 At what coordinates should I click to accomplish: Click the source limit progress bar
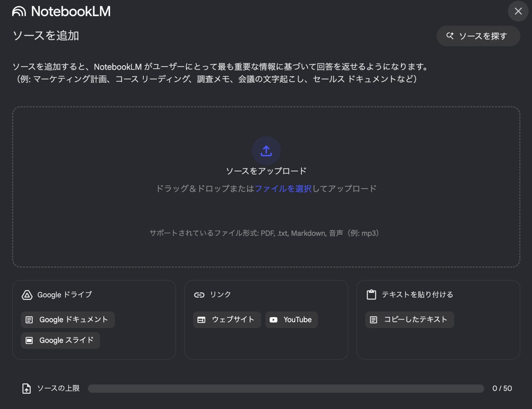point(286,388)
